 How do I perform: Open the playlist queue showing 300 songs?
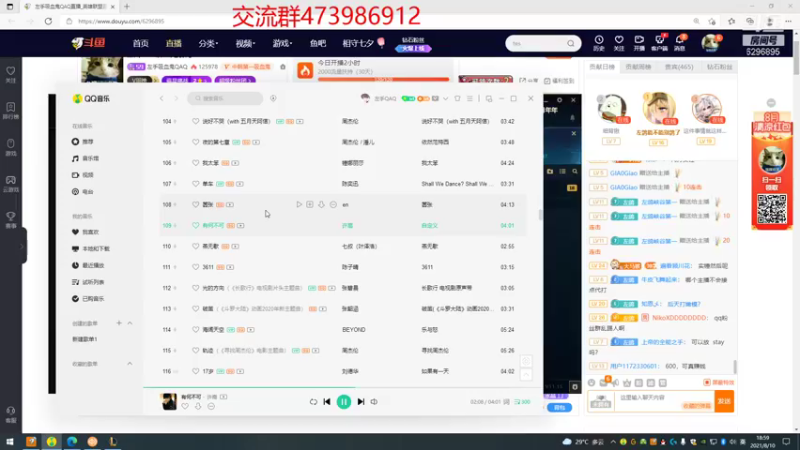pos(522,402)
